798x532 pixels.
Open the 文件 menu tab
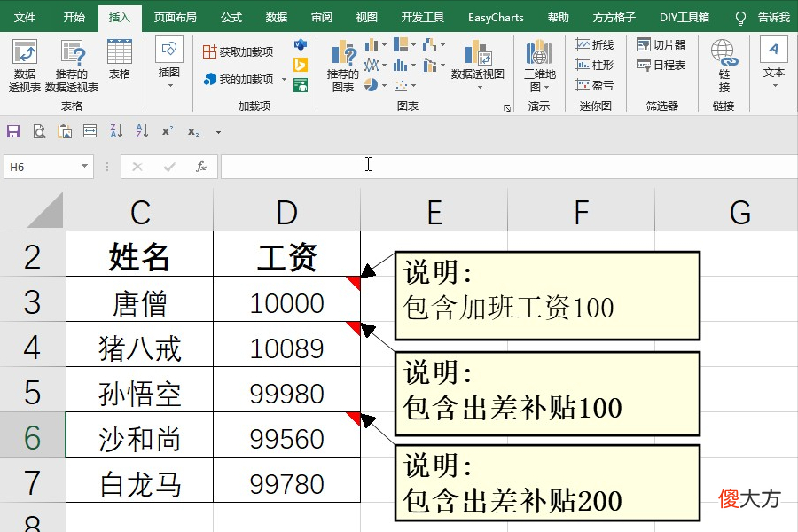[25, 18]
